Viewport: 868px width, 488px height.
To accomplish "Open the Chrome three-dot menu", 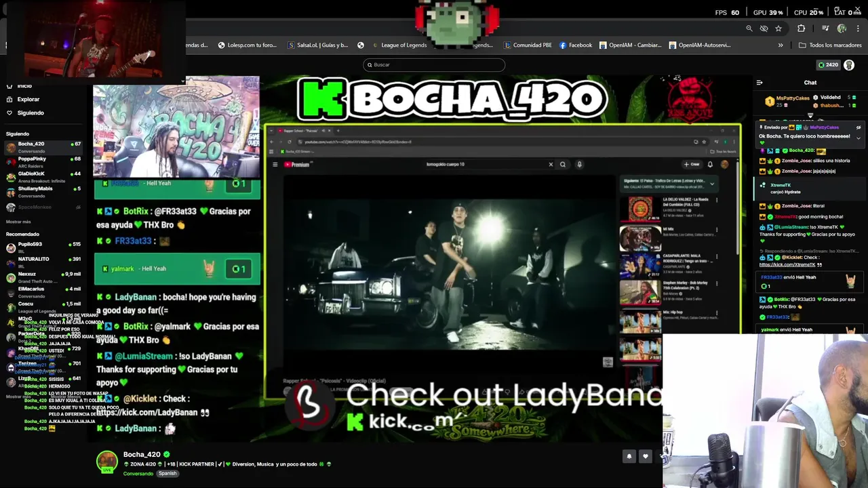I will point(859,28).
